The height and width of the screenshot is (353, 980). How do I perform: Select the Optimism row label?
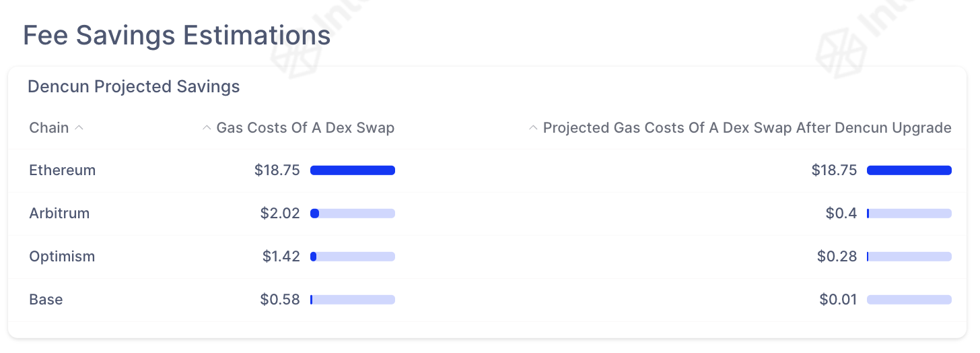(62, 257)
